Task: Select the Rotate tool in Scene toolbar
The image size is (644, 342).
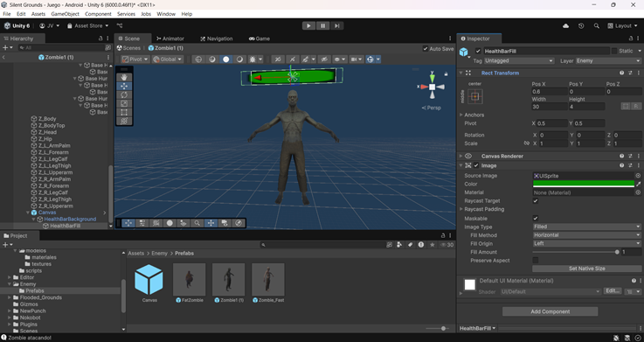Action: (124, 94)
